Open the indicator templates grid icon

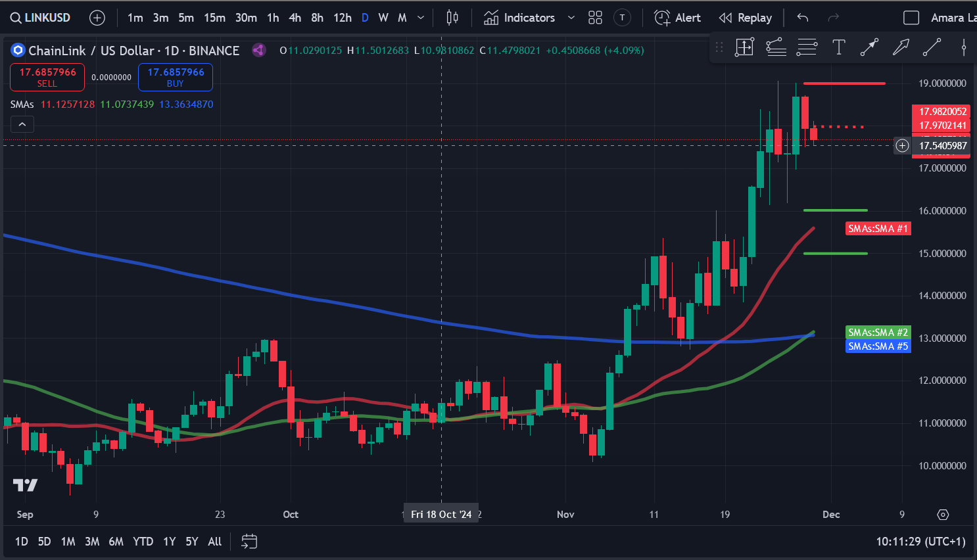pos(595,18)
